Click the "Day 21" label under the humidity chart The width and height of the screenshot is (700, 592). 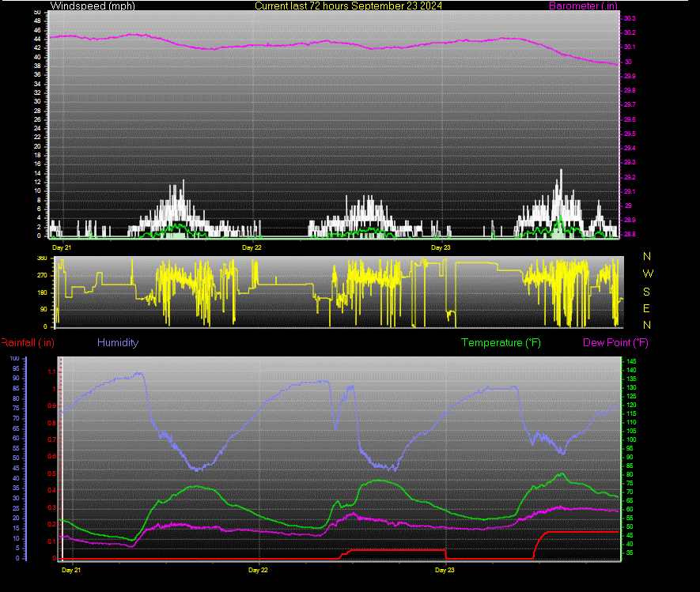(x=71, y=570)
